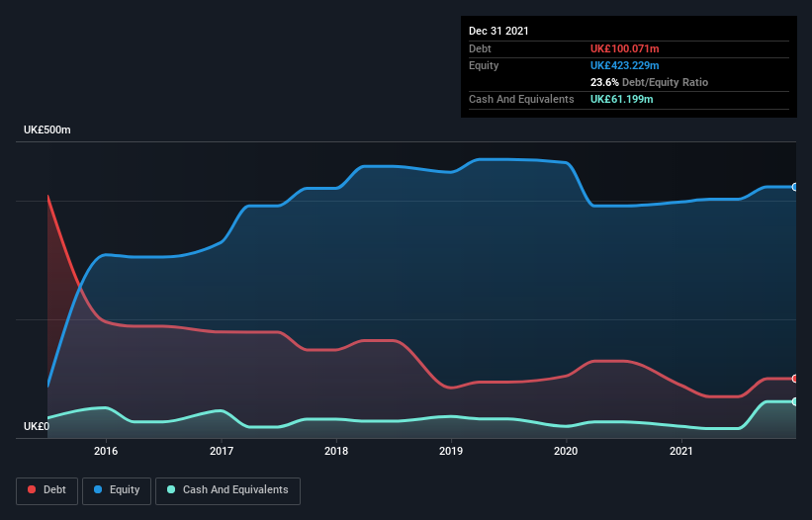
Task: Toggle the Cash And Equivalents legend button
Action: tap(227, 490)
